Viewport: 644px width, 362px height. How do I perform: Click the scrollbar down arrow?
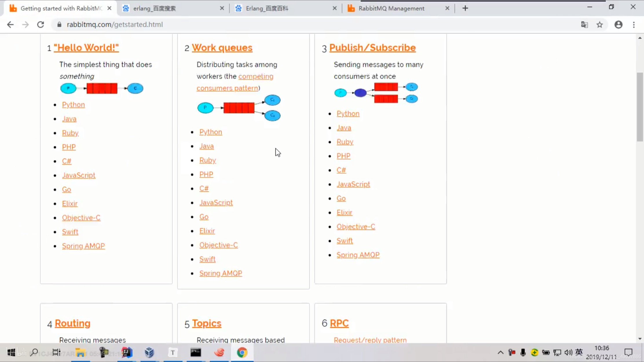640,339
